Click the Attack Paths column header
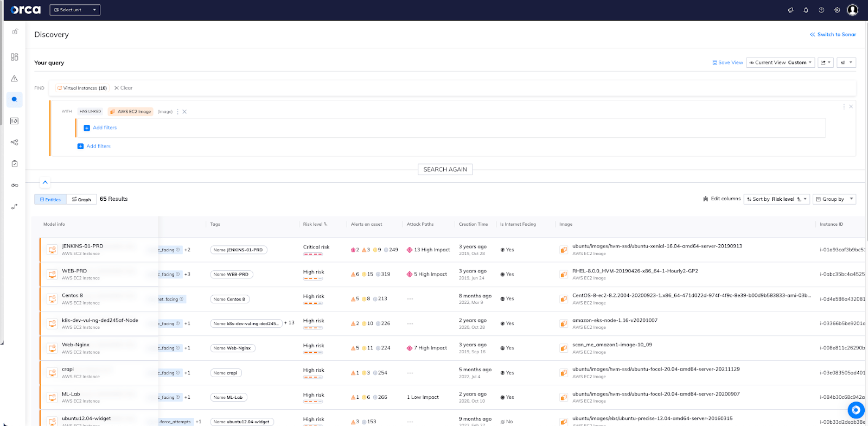This screenshot has height=426, width=868. click(x=420, y=224)
